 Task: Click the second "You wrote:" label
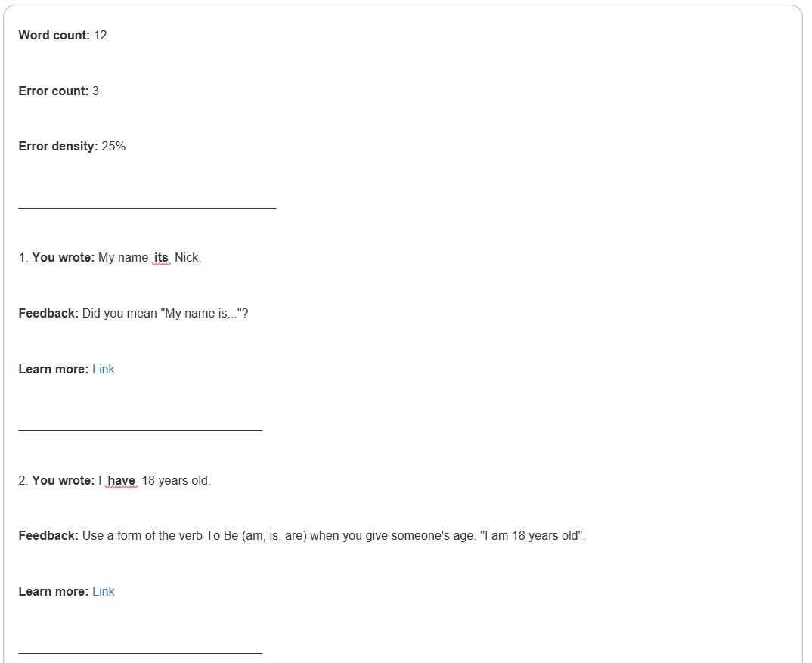(x=64, y=481)
